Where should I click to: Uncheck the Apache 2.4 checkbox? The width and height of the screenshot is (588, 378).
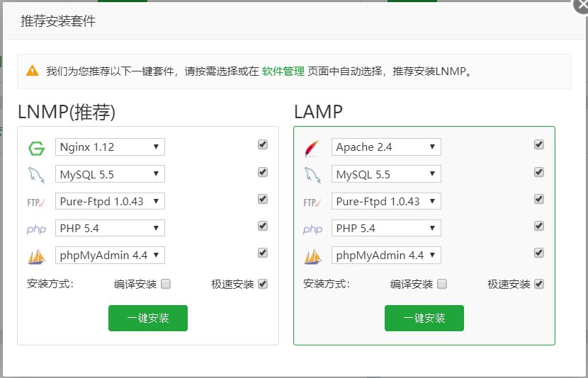539,144
